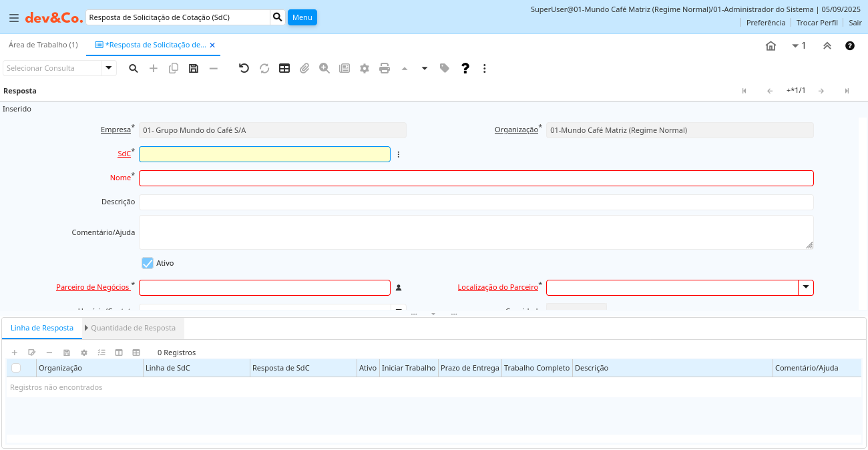Click the Save record floppy disk icon
Viewport: 868px width, 450px height.
click(194, 68)
